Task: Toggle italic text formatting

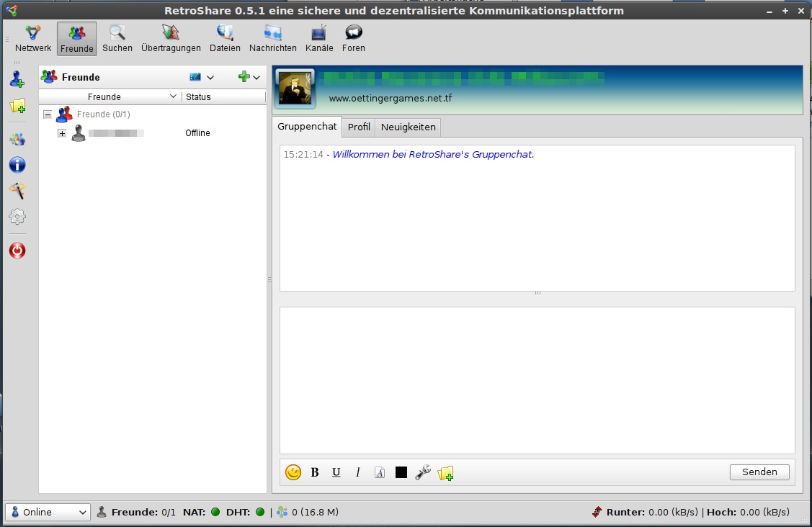Action: pyautogui.click(x=358, y=472)
